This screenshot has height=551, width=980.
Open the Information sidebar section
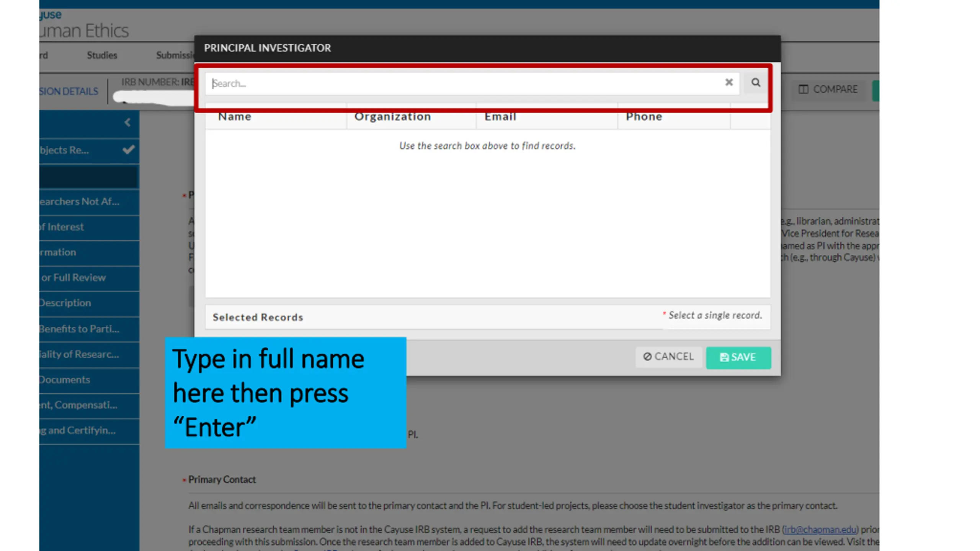point(89,253)
